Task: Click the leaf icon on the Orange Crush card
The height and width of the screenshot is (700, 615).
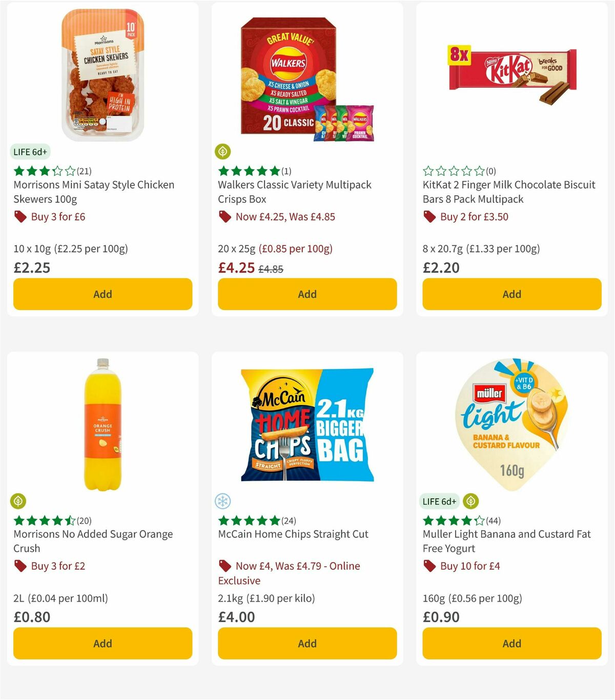Action: point(18,501)
